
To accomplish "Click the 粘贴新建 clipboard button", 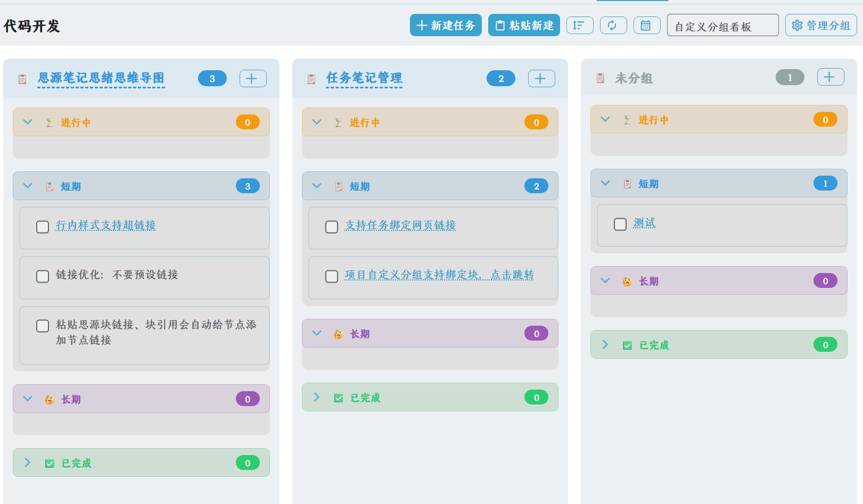I will pos(524,26).
